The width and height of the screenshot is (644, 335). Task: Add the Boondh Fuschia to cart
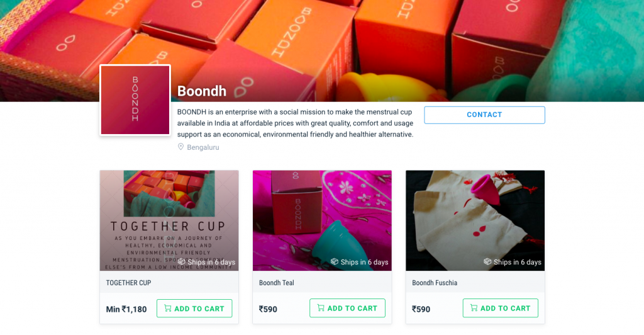[x=501, y=308]
